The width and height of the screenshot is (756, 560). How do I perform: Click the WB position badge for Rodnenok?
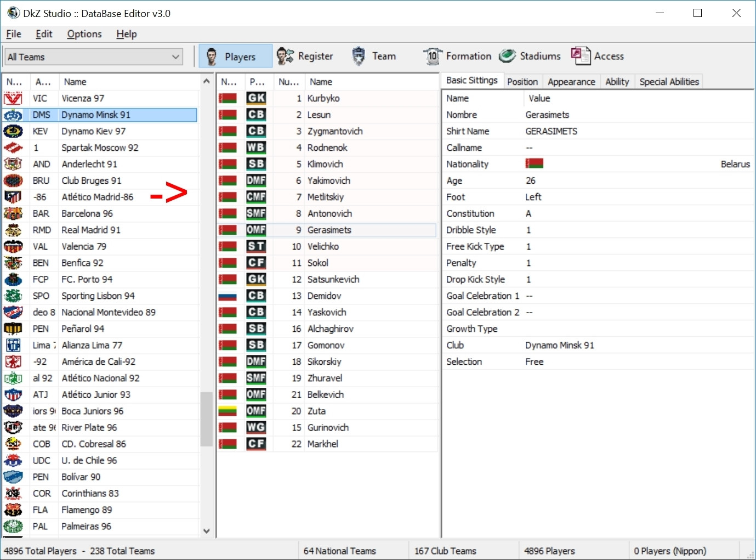point(256,148)
